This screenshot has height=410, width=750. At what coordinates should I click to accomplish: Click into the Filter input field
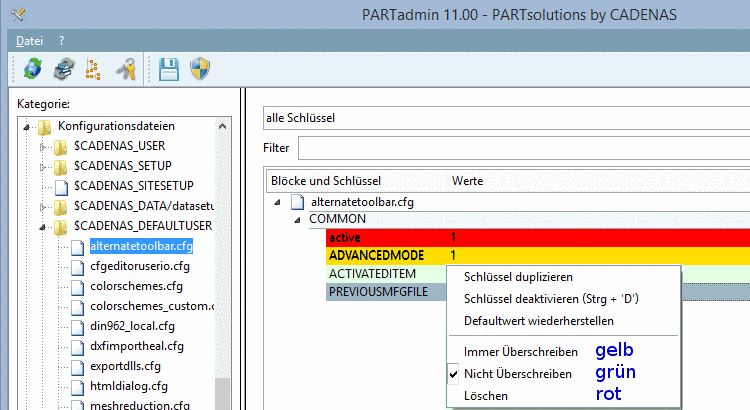(x=524, y=148)
